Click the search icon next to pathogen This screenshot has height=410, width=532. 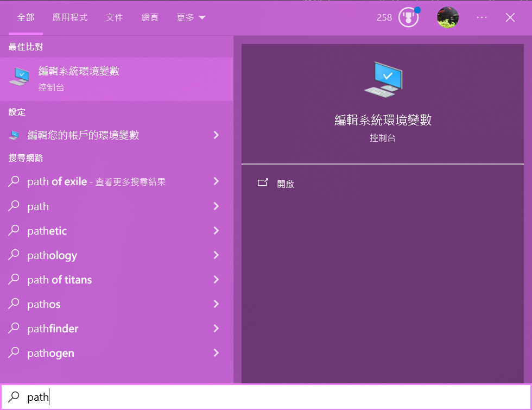pos(14,353)
